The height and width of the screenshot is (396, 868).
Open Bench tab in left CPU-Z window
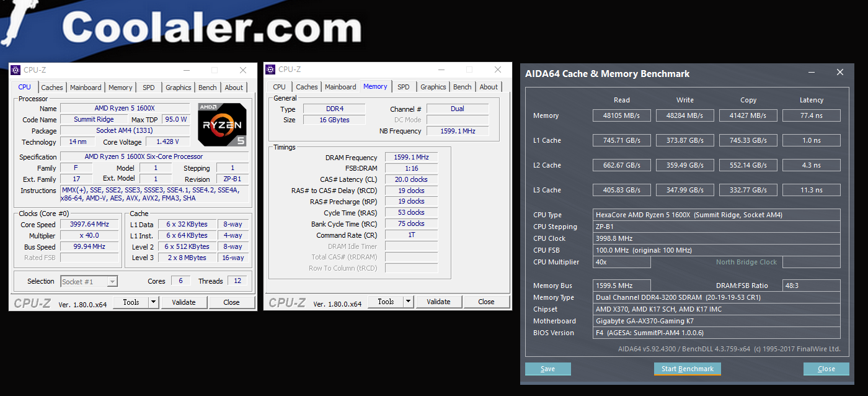coord(208,88)
